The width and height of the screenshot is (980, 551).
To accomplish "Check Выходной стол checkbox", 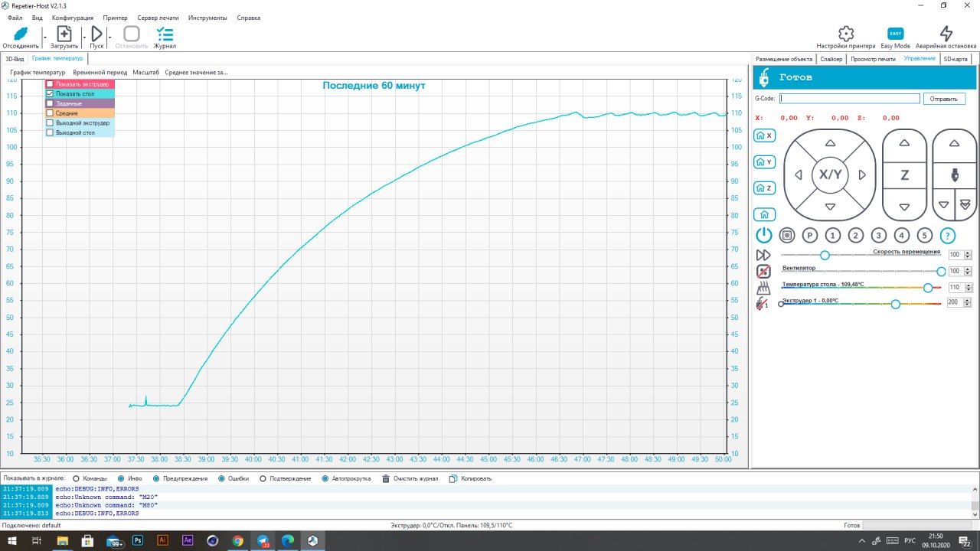I will coord(50,132).
